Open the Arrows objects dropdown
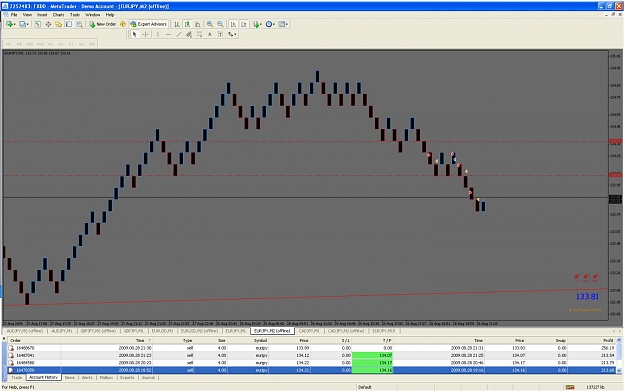 [x=232, y=34]
